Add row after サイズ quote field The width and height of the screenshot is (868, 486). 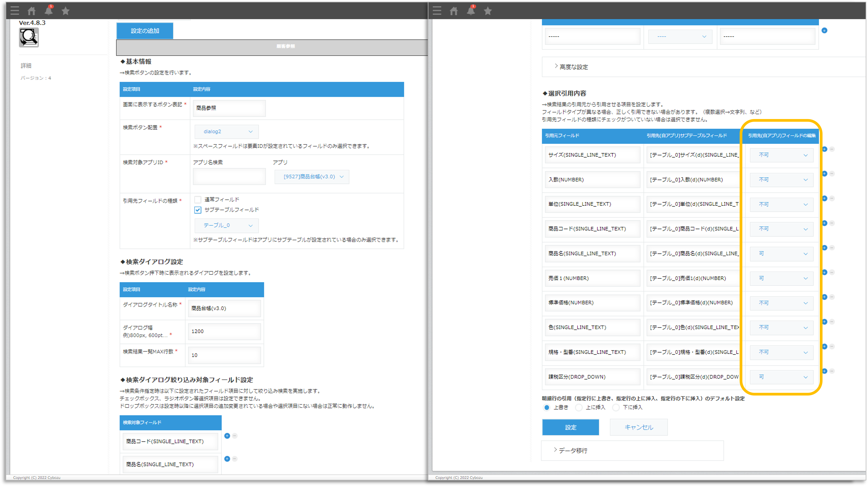824,149
